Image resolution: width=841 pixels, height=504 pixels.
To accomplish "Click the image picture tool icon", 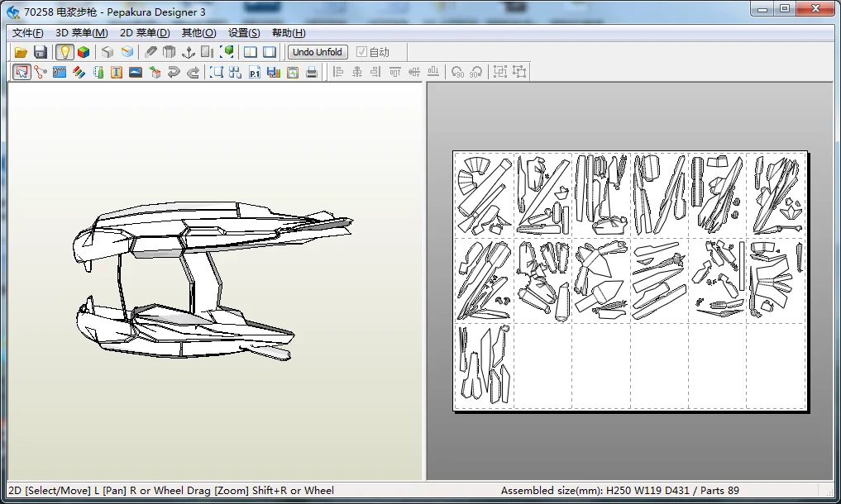I will coord(136,72).
